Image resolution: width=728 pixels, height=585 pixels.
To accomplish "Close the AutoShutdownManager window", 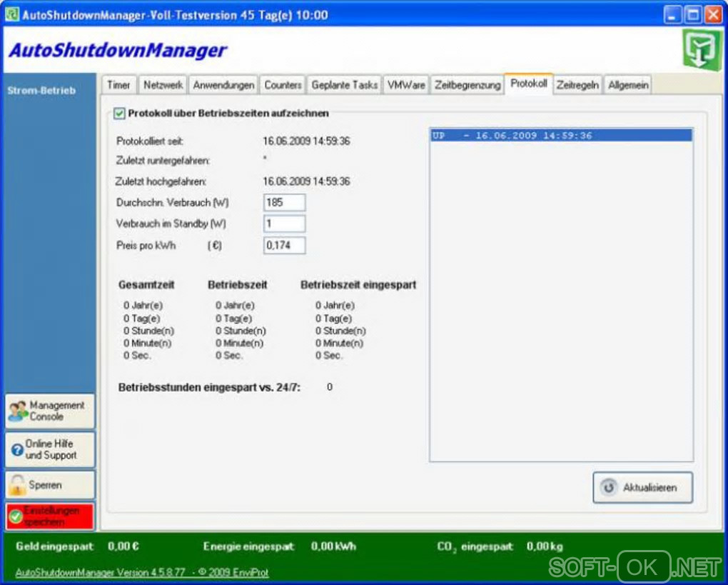I will (713, 15).
